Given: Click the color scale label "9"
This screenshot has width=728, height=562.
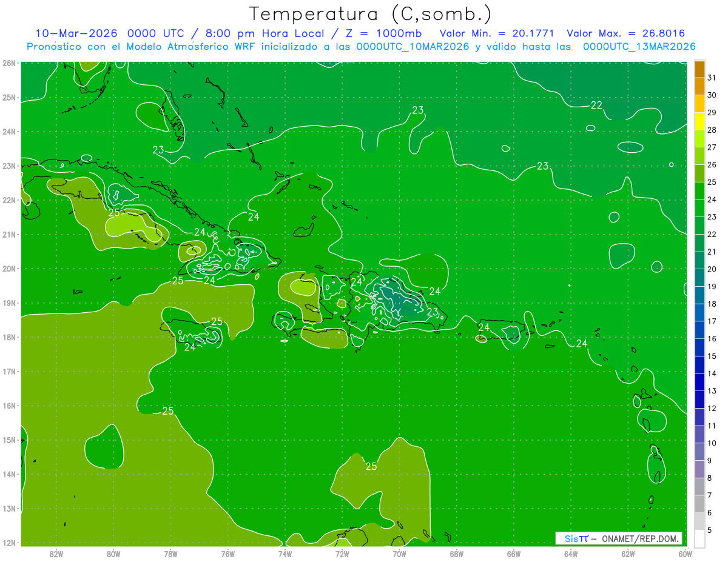Looking at the screenshot, I should coord(710,461).
